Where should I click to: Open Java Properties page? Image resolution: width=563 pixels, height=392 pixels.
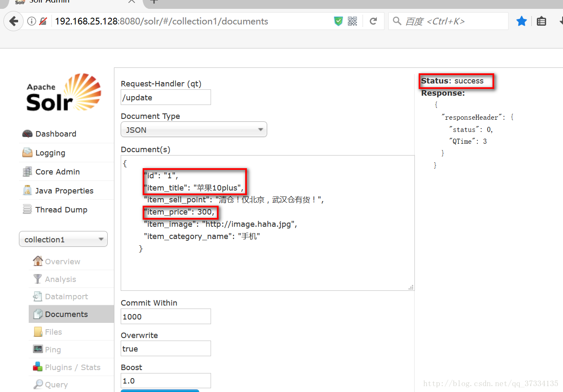coord(64,191)
